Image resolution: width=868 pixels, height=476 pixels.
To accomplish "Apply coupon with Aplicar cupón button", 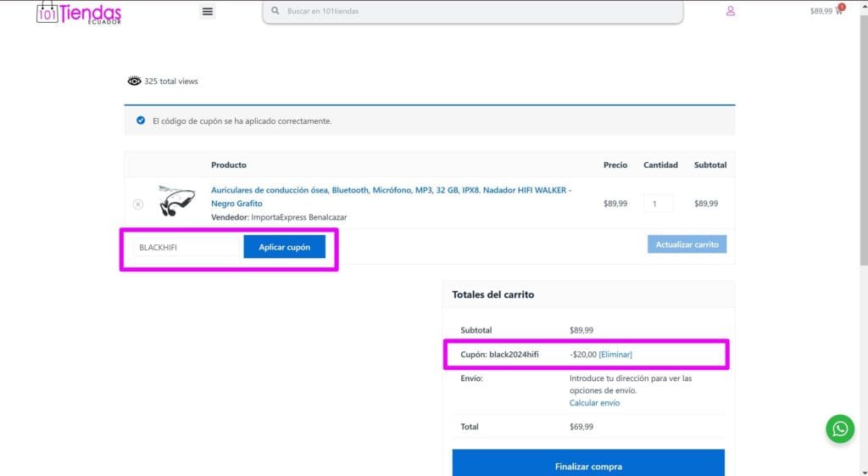I will [285, 247].
